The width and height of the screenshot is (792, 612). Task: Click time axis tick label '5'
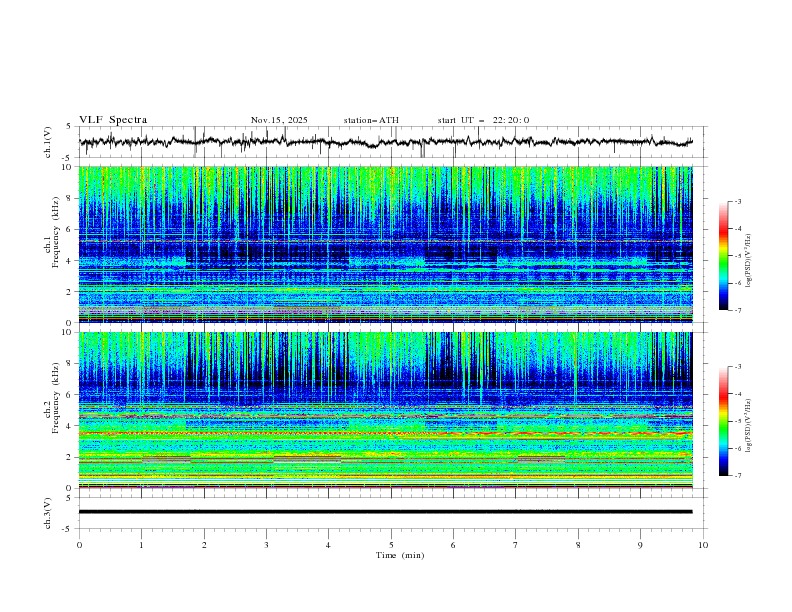pos(391,545)
